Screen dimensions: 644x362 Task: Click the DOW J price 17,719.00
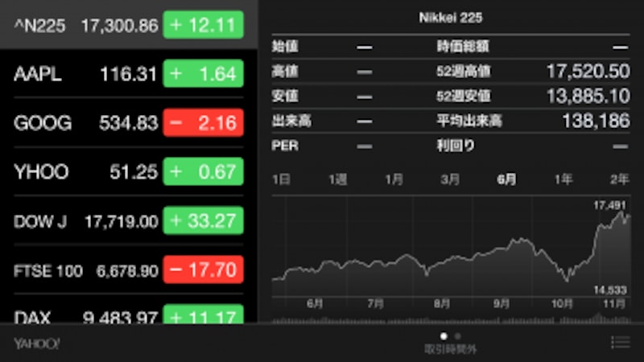[x=122, y=222]
